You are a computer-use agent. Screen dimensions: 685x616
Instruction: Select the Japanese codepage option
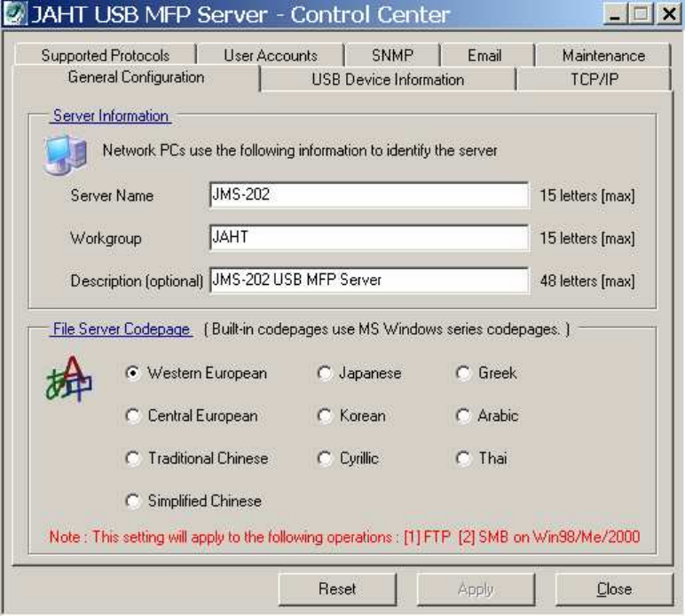point(359,373)
